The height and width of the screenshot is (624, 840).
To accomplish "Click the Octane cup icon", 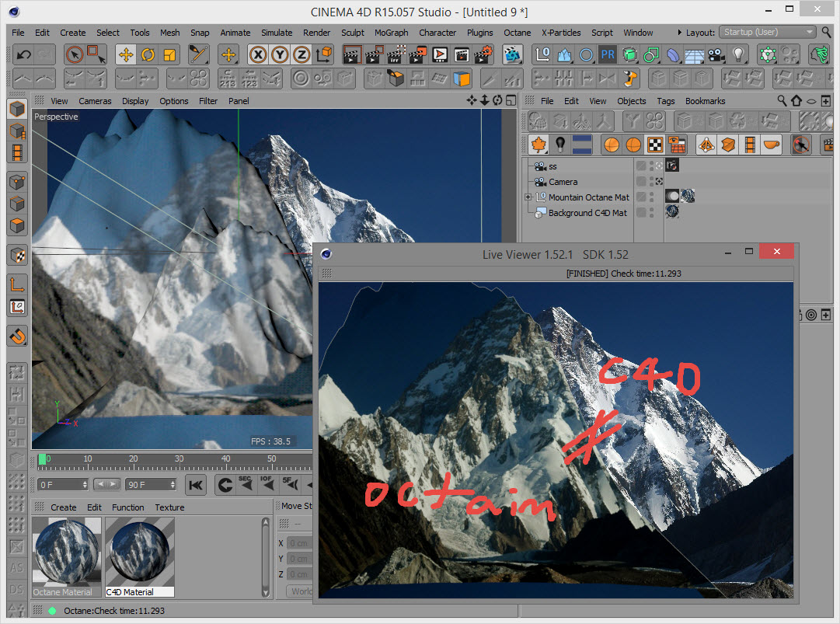I will coord(772,145).
